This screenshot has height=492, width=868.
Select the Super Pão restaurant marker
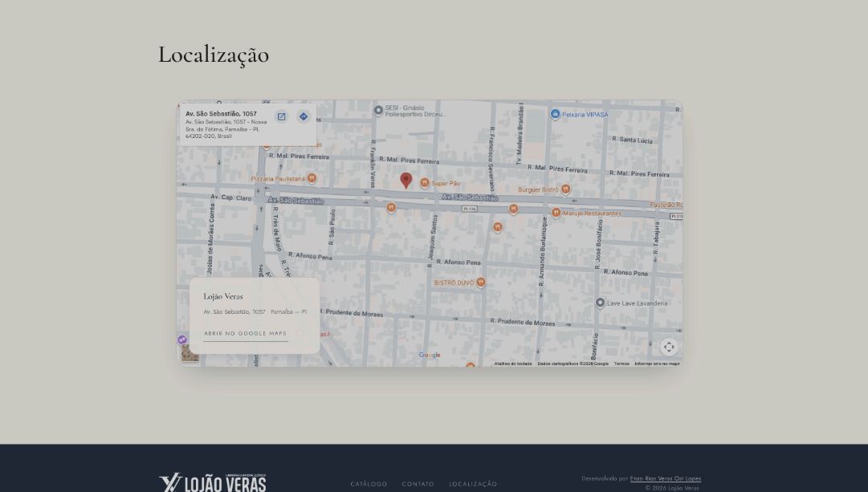(x=425, y=183)
